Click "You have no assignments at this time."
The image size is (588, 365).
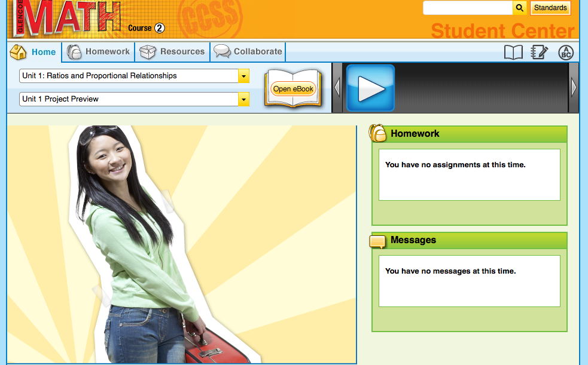(455, 165)
